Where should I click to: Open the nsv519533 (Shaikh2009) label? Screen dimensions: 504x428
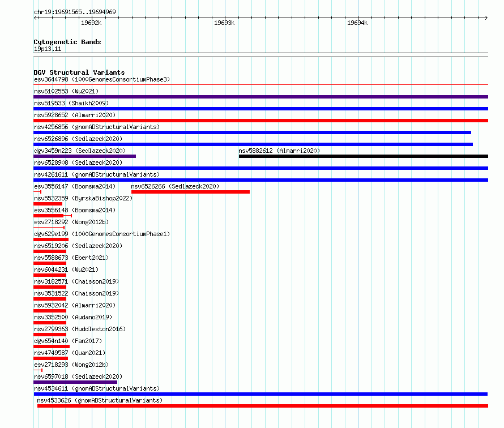(x=71, y=103)
